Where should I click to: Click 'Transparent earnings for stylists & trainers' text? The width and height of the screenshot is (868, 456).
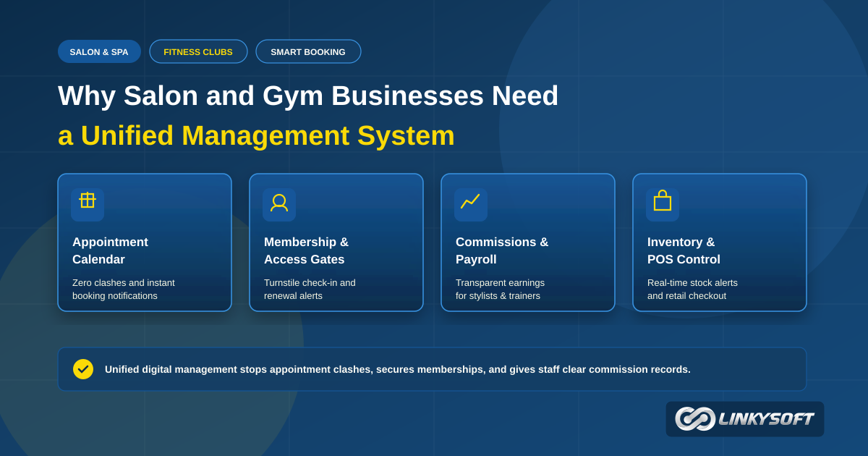(x=500, y=290)
